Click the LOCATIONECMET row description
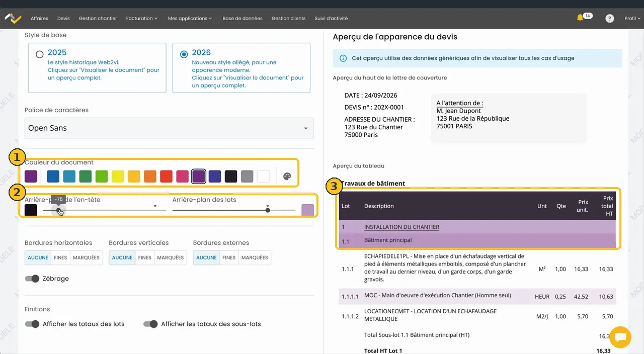 [x=430, y=315]
